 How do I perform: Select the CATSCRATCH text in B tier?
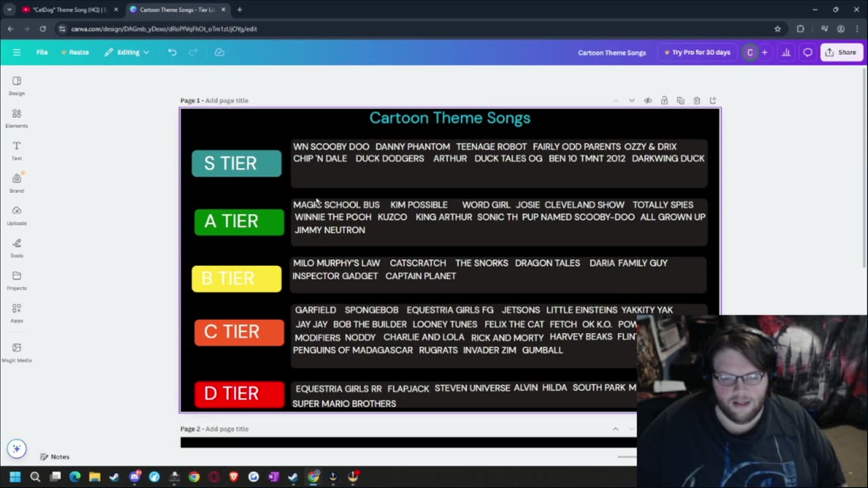[418, 263]
